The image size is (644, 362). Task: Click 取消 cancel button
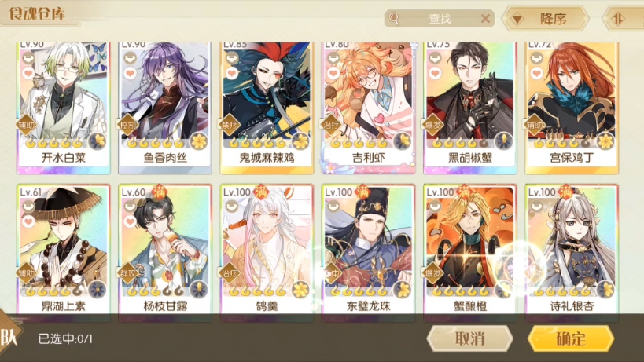coord(470,338)
